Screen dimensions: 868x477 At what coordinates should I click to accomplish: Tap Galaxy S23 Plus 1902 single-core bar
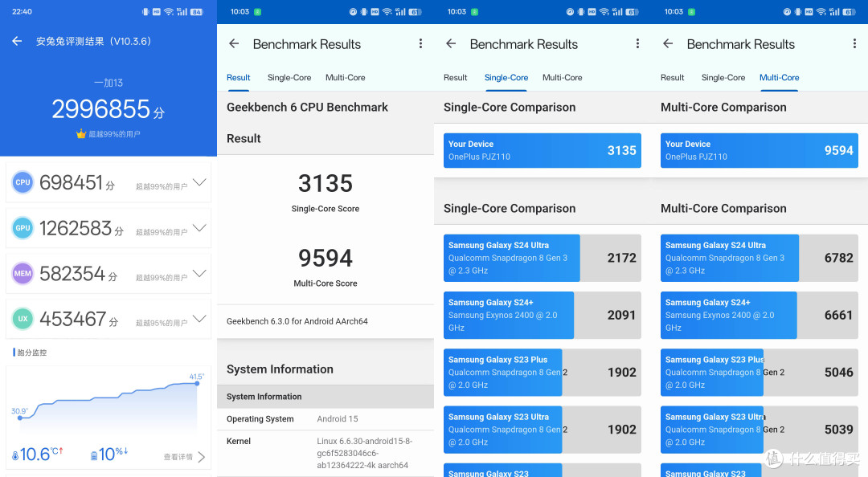(542, 372)
